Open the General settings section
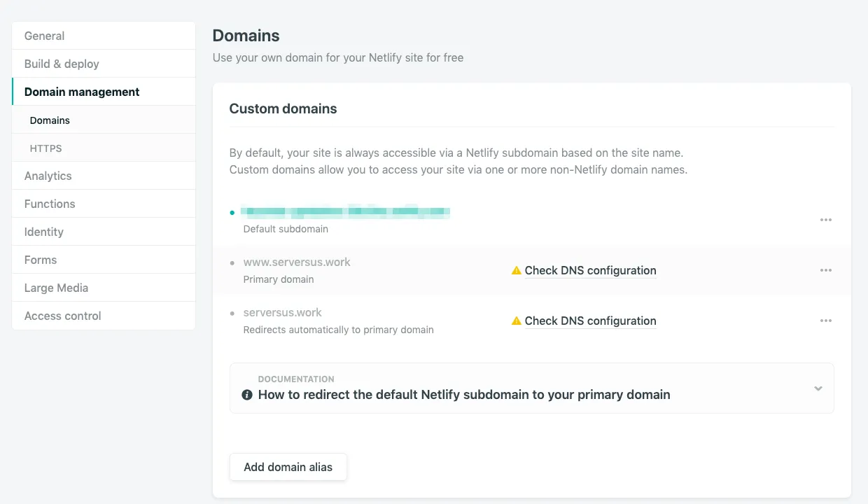The height and width of the screenshot is (504, 868). pyautogui.click(x=44, y=36)
